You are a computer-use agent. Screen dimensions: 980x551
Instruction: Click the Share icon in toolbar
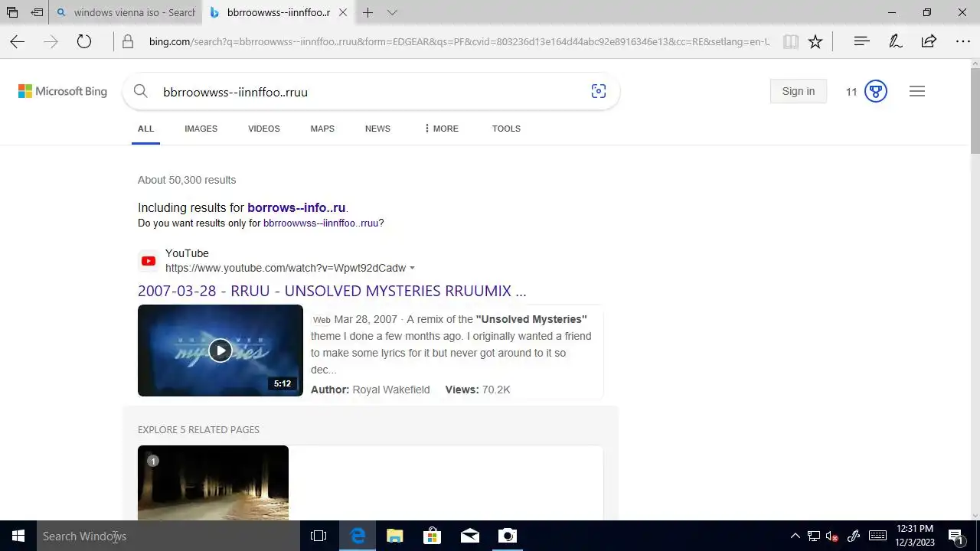tap(929, 41)
